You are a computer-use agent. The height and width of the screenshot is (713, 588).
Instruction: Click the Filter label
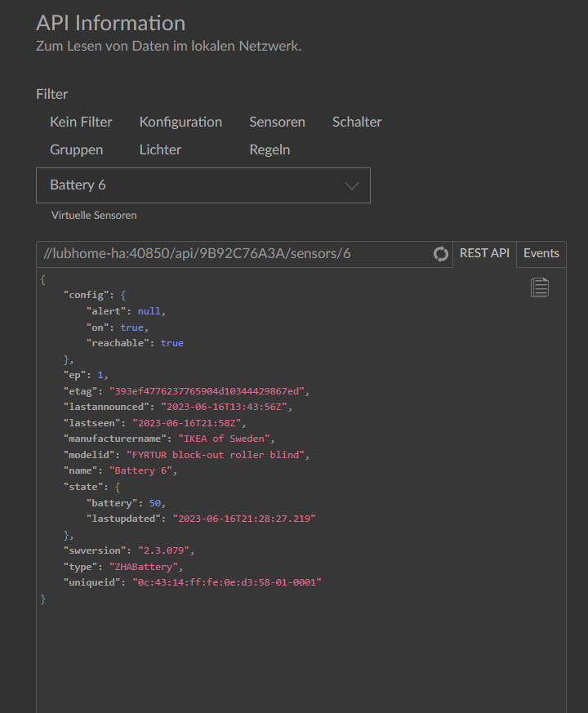[51, 94]
